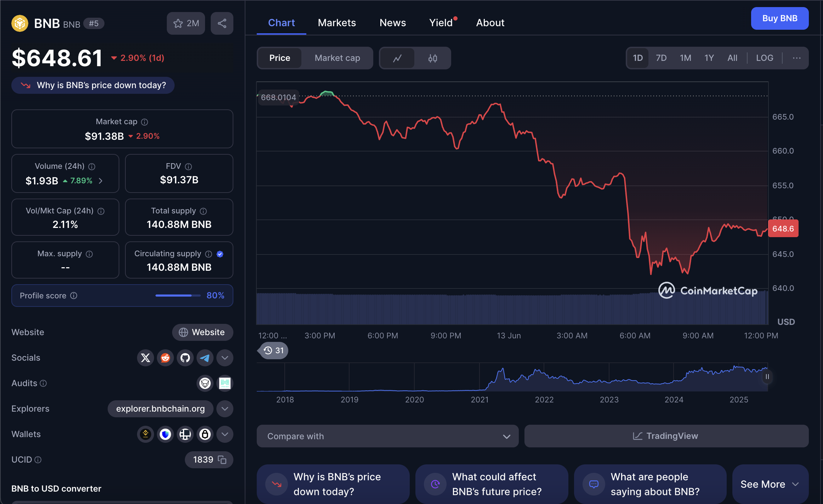
Task: Open the second audit report icon
Action: click(x=225, y=383)
